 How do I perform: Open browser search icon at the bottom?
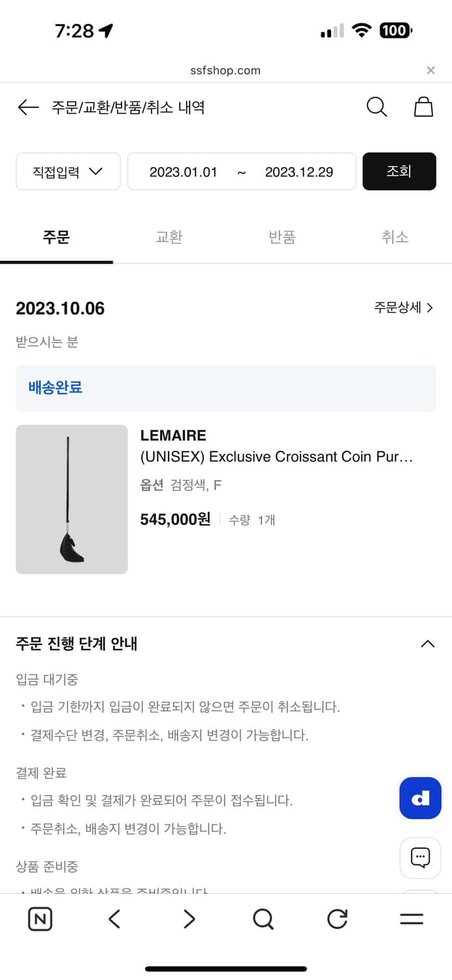[263, 919]
